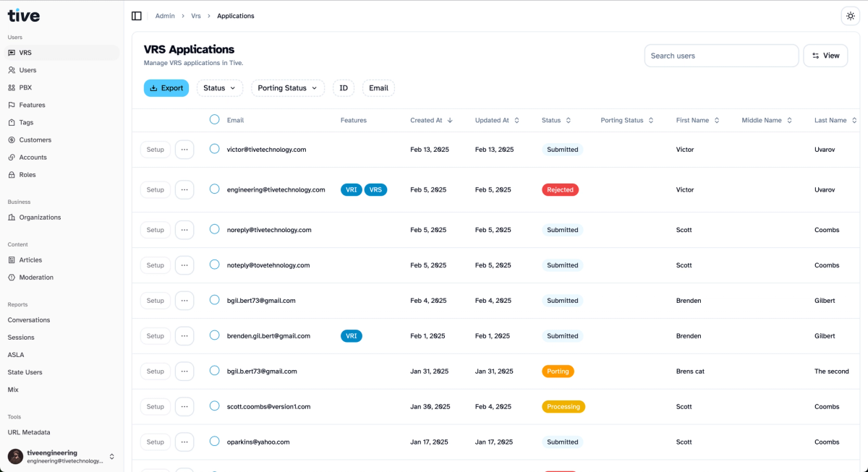Viewport: 868px width, 472px height.
Task: Toggle the theme switcher at top right
Action: 851,15
